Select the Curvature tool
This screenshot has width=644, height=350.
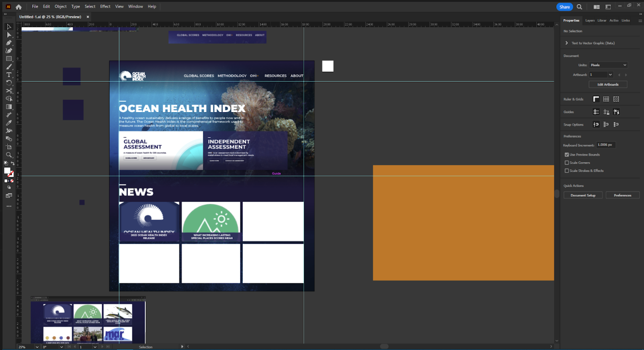pos(9,51)
